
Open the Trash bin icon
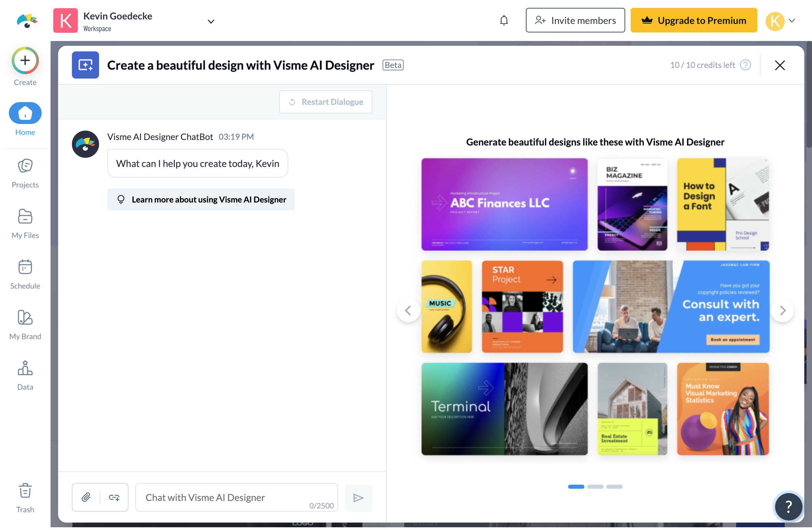pos(25,490)
